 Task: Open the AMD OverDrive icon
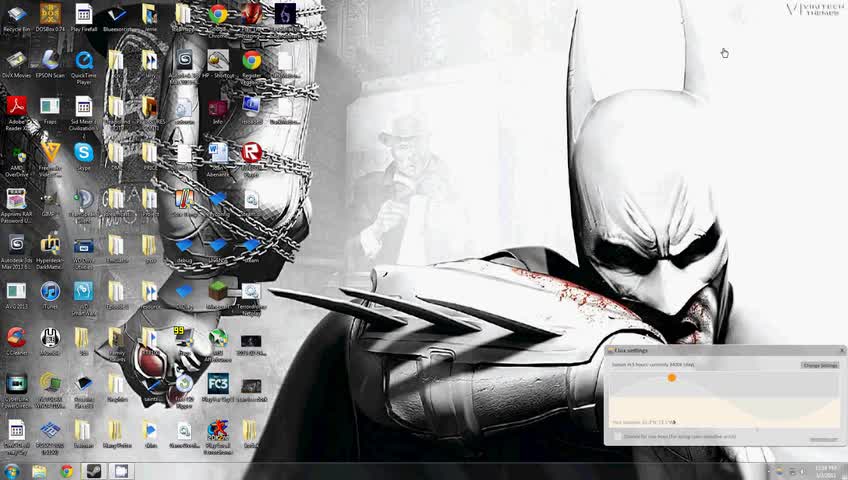(x=16, y=160)
